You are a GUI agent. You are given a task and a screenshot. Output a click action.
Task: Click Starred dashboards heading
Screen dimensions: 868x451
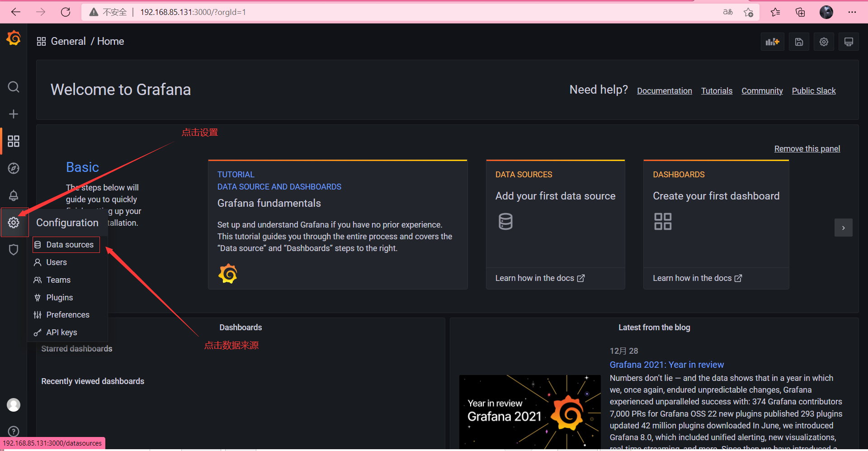[x=77, y=349]
